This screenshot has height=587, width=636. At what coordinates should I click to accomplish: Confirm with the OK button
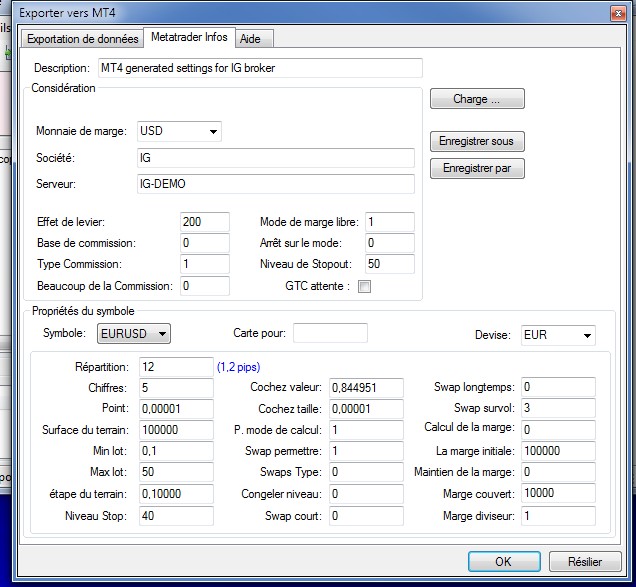point(503,562)
